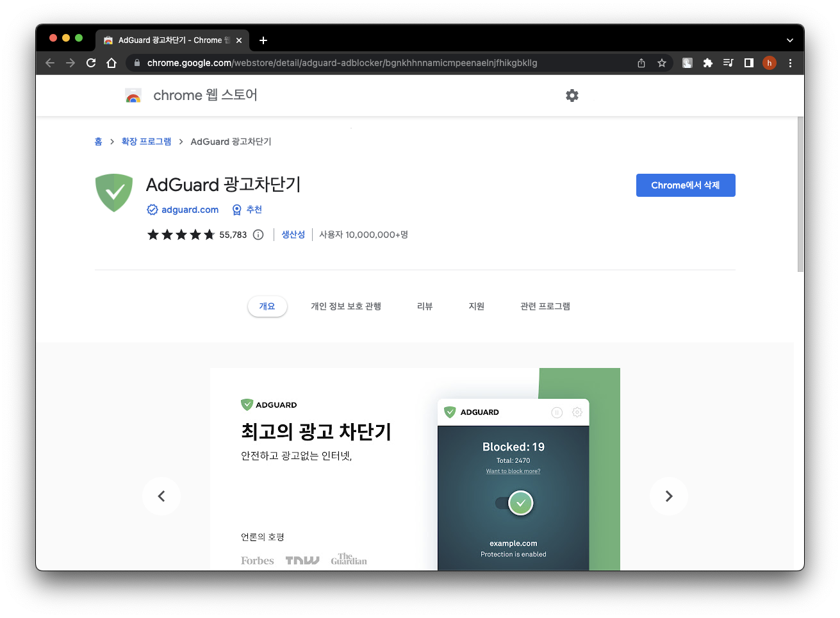This screenshot has width=840, height=618.
Task: Click the chrome 웹 스토어 title
Action: point(205,96)
